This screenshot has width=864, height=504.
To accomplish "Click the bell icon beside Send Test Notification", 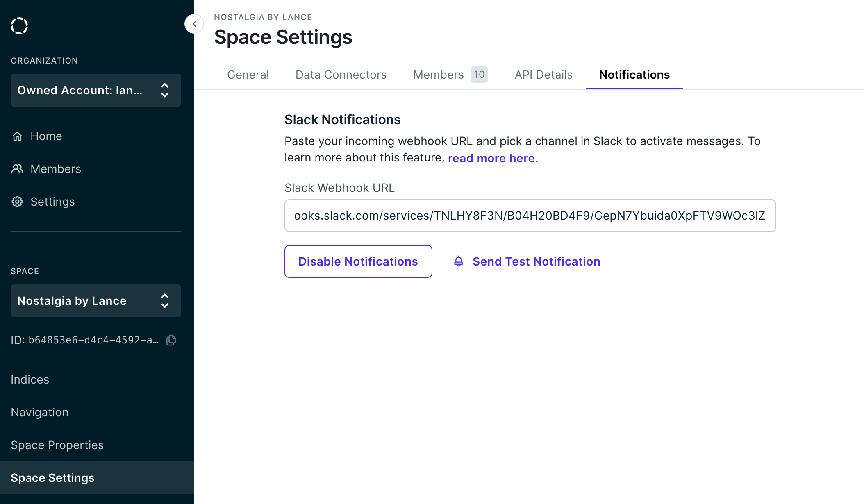I will tap(459, 261).
